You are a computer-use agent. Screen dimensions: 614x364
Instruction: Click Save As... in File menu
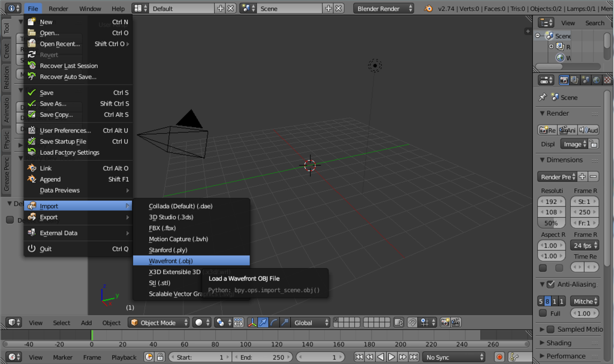coord(78,103)
